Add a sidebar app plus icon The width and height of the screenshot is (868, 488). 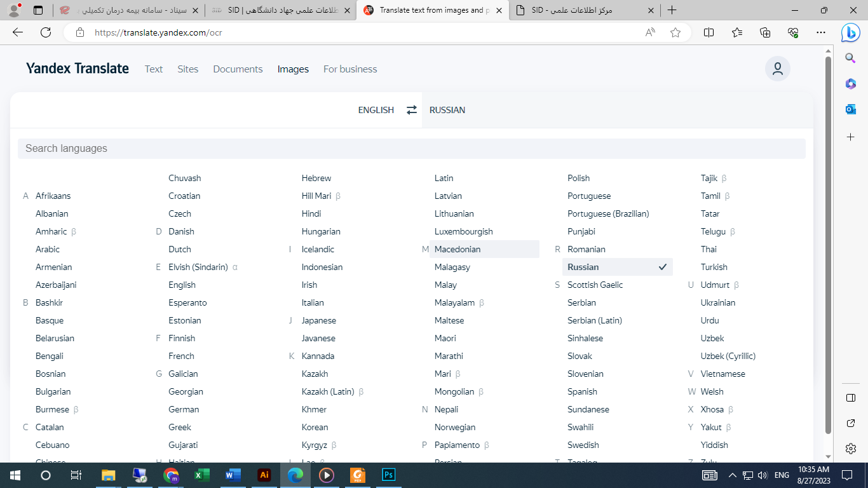pyautogui.click(x=851, y=137)
